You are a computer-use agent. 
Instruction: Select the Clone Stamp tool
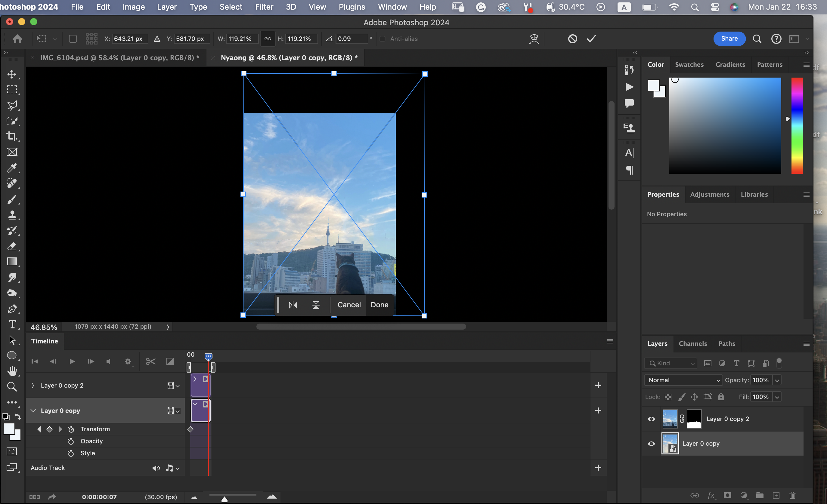(12, 215)
